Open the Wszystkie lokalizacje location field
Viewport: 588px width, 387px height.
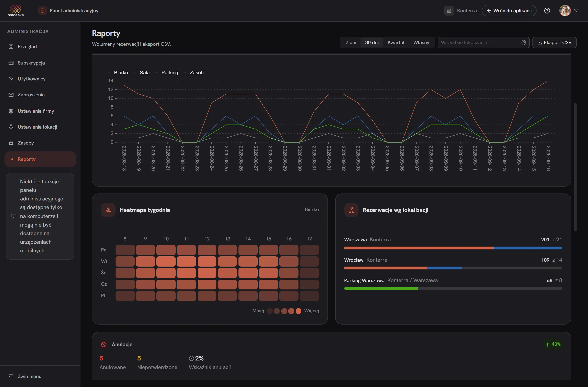(483, 42)
